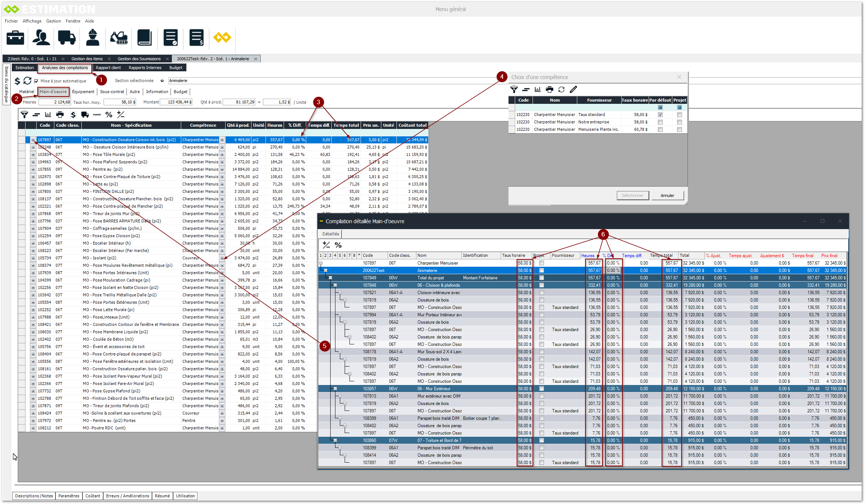This screenshot has width=865, height=504.
Task: Uncheck Par défaut for Taux standard row
Action: (x=660, y=115)
